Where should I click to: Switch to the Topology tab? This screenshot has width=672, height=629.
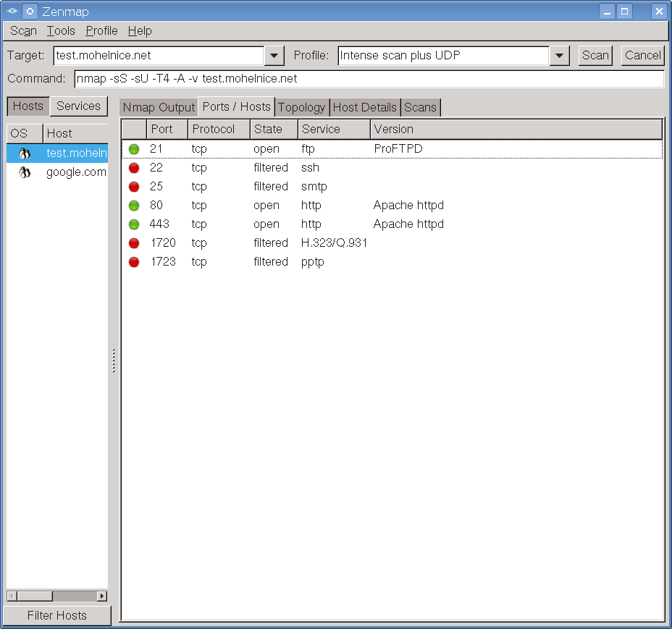point(302,107)
